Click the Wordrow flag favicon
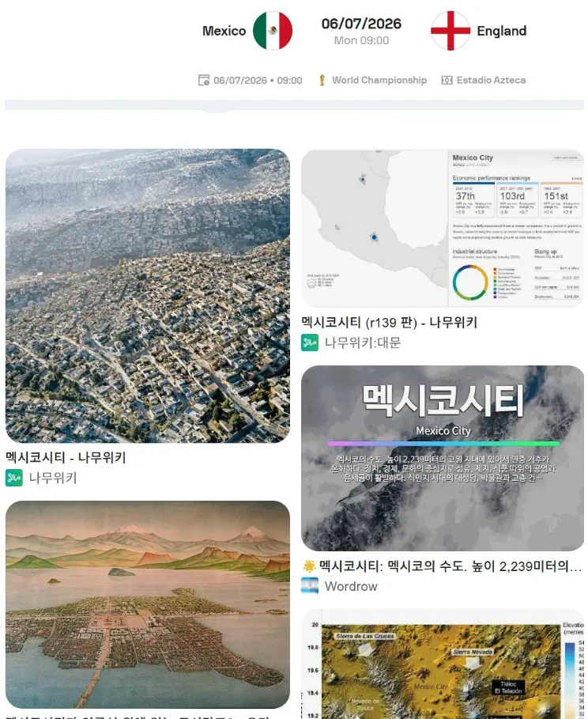 click(310, 586)
